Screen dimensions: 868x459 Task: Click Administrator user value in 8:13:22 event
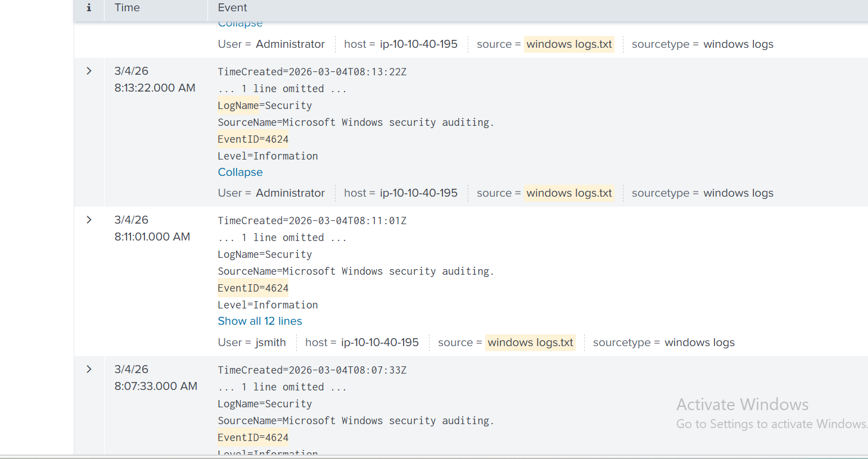(290, 193)
